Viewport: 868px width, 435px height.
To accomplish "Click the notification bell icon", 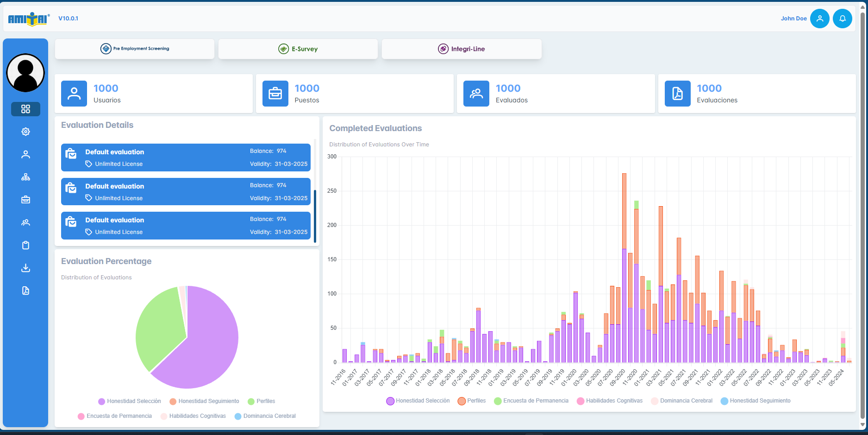I will 842,19.
